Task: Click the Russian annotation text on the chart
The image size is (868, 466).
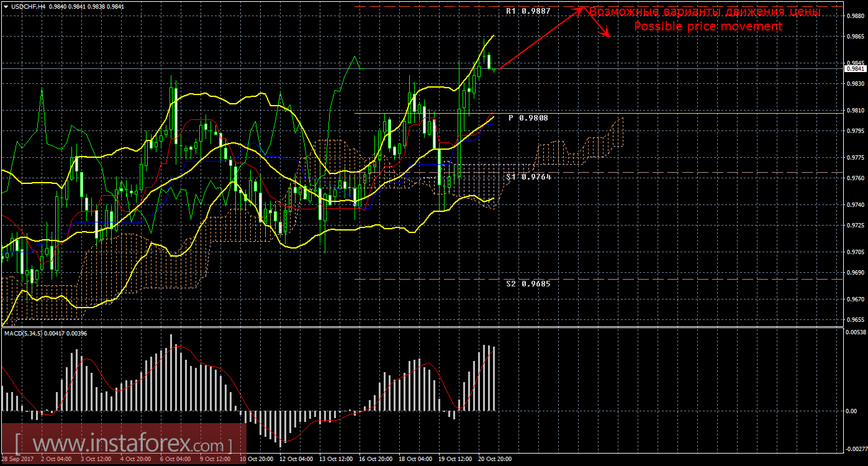Action: coord(705,12)
